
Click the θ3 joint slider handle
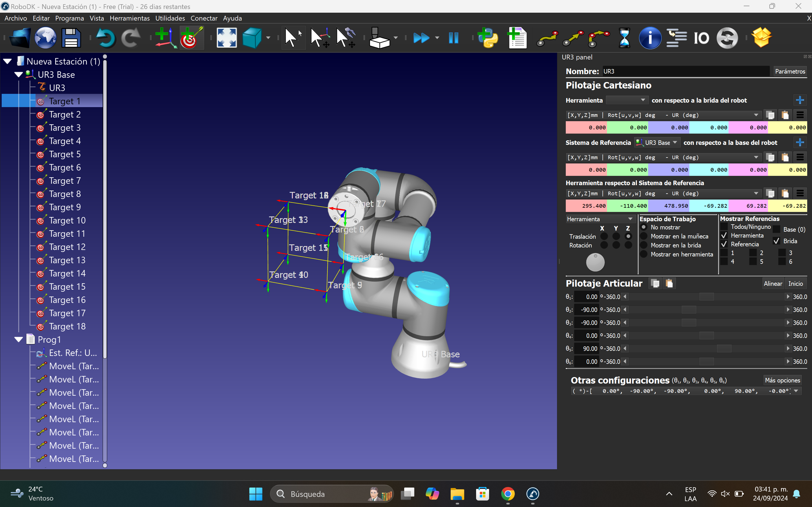point(689,323)
